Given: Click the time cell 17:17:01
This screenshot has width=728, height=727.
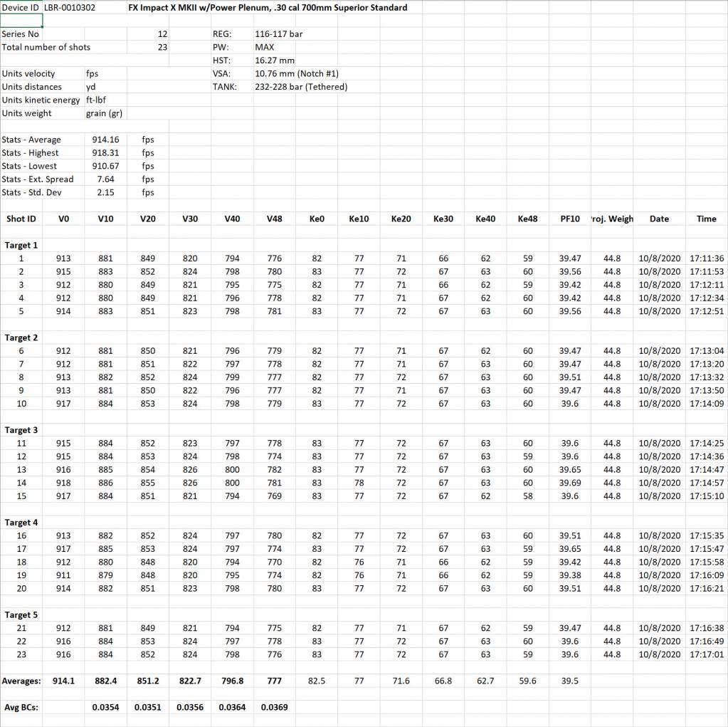Looking at the screenshot, I should (707, 654).
